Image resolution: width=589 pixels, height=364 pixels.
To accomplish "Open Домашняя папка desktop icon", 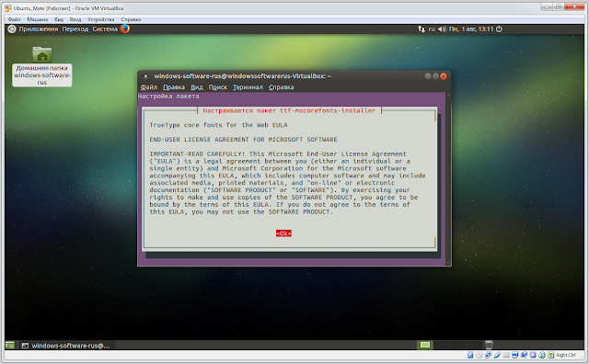I will point(42,66).
